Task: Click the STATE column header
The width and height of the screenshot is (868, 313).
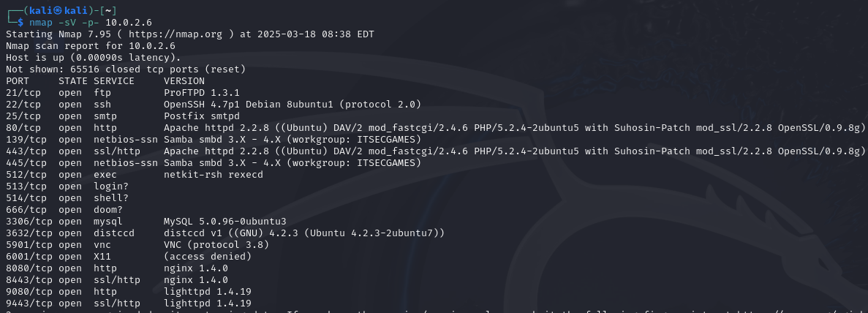Action: tap(73, 81)
